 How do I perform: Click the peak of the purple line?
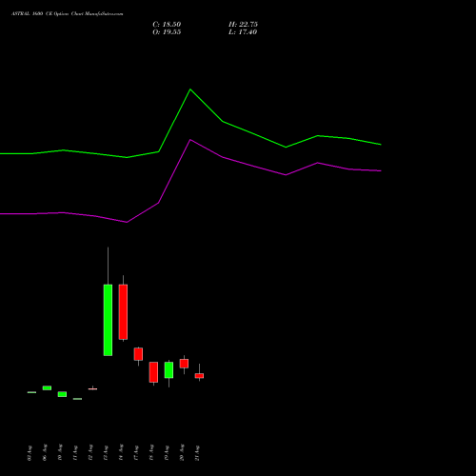pyautogui.click(x=190, y=140)
